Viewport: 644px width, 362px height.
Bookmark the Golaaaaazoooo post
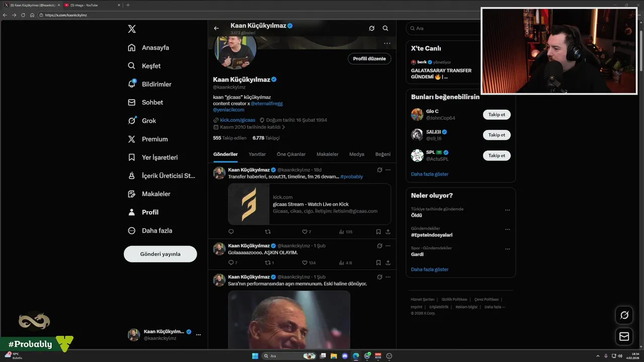[x=378, y=262]
